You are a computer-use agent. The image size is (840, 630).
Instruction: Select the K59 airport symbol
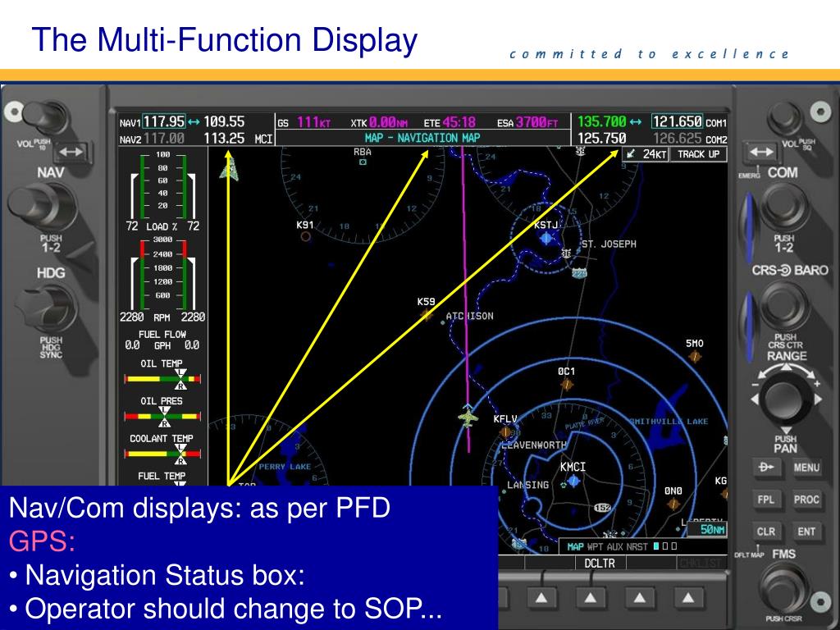[x=426, y=313]
